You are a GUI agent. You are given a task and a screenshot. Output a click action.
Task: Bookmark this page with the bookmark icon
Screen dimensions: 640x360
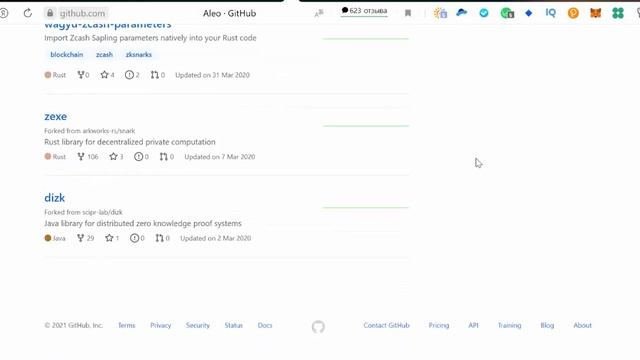click(x=408, y=13)
